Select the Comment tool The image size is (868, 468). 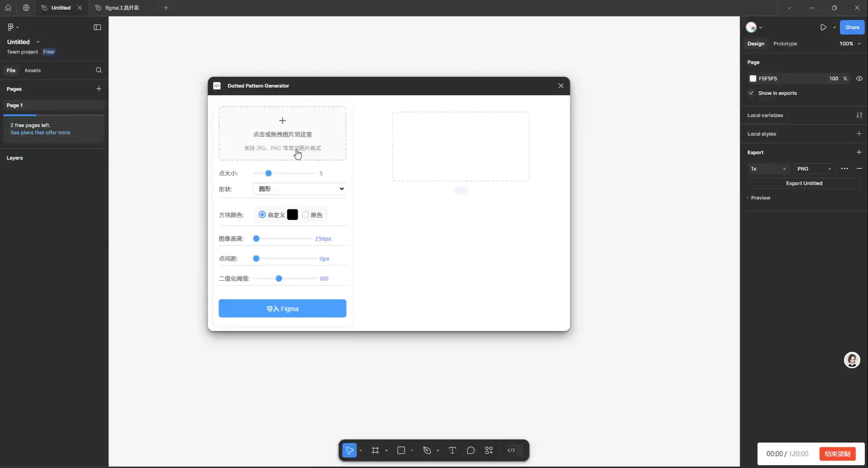coord(470,450)
